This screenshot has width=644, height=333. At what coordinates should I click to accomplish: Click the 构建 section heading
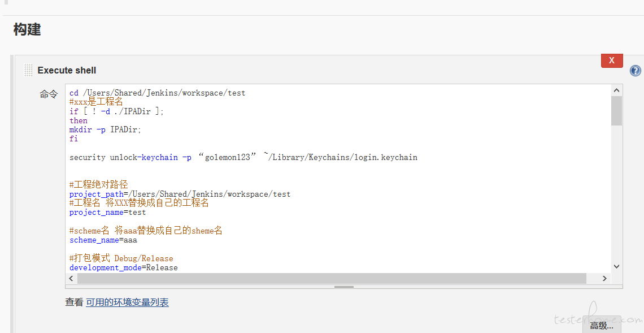[x=27, y=29]
